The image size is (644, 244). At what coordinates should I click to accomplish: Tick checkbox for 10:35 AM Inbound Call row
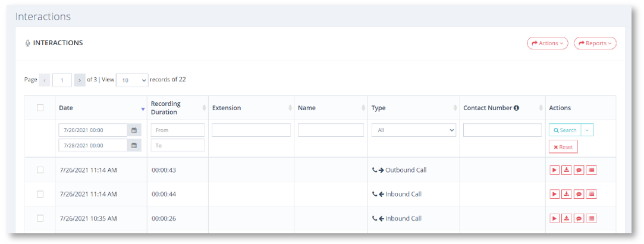40,218
